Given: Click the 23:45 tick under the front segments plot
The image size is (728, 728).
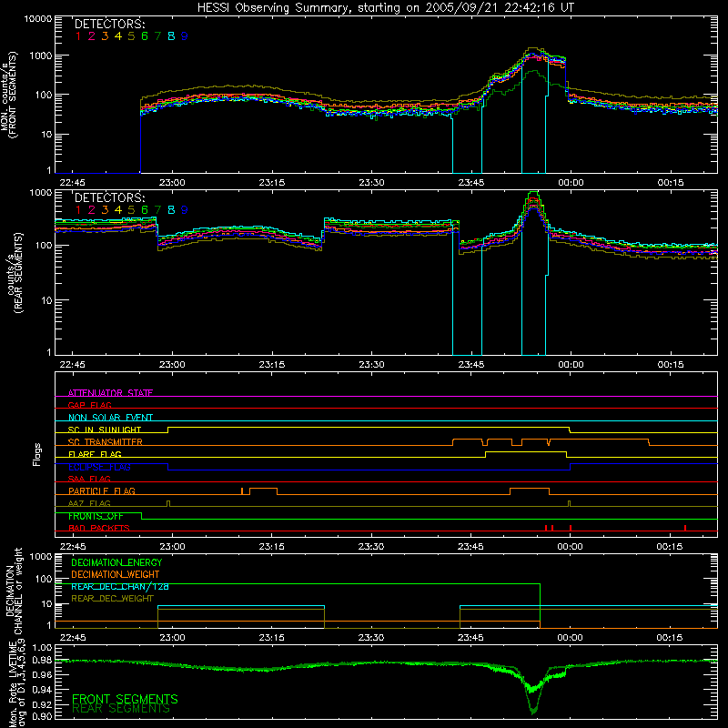Looking at the screenshot, I should click(x=471, y=183).
